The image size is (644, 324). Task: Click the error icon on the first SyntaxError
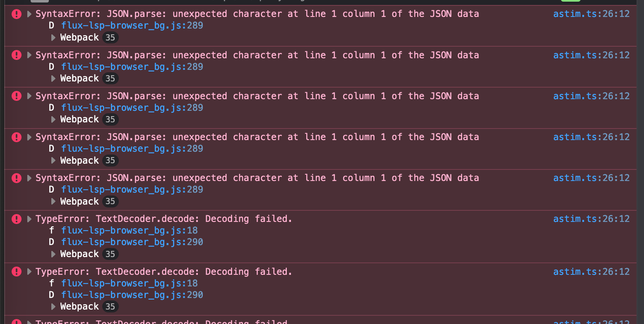point(16,14)
